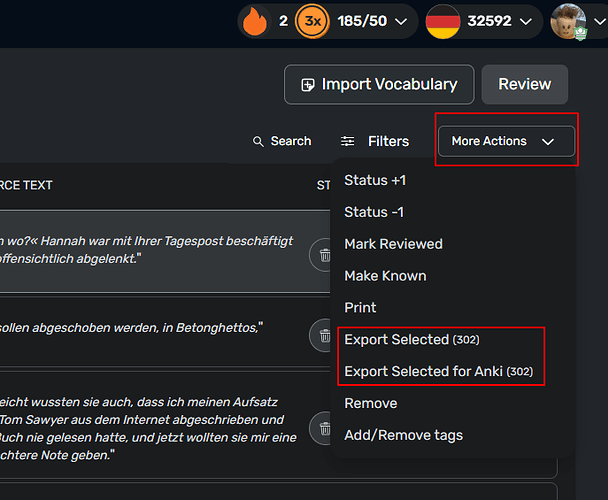
Task: Click the German flag language icon
Action: point(442,21)
